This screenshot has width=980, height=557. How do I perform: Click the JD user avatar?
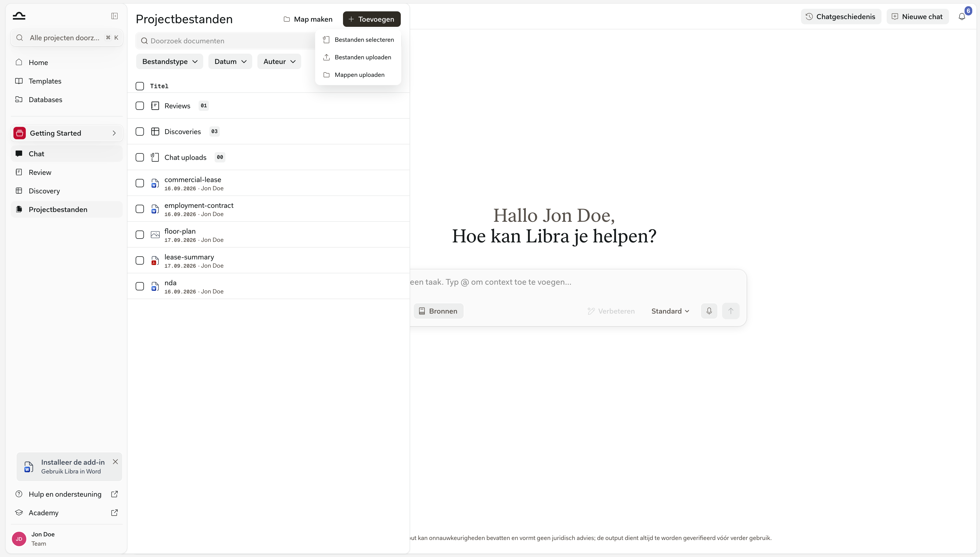click(x=19, y=539)
